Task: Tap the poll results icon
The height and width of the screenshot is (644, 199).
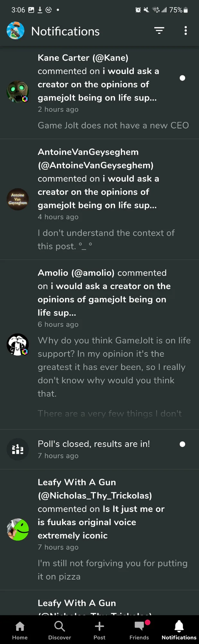Action: click(18, 449)
